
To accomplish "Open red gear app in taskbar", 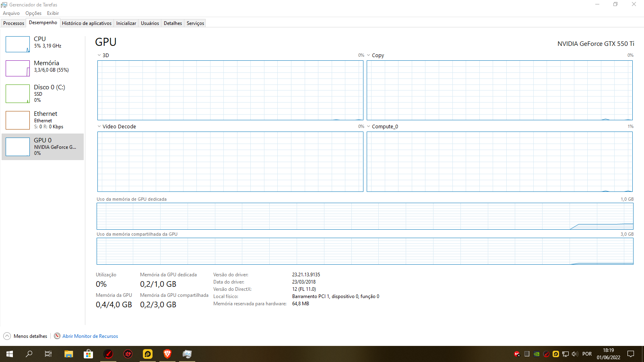I will (x=128, y=354).
